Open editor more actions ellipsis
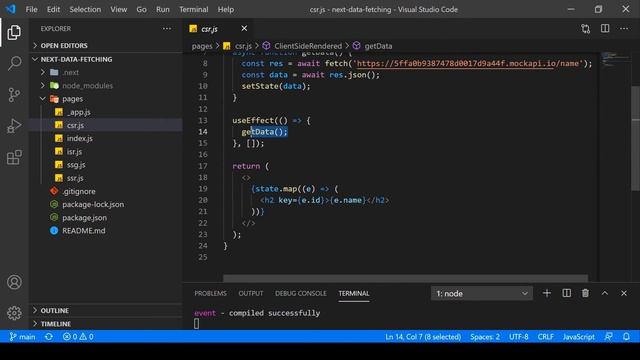640x360 pixels. tap(624, 29)
